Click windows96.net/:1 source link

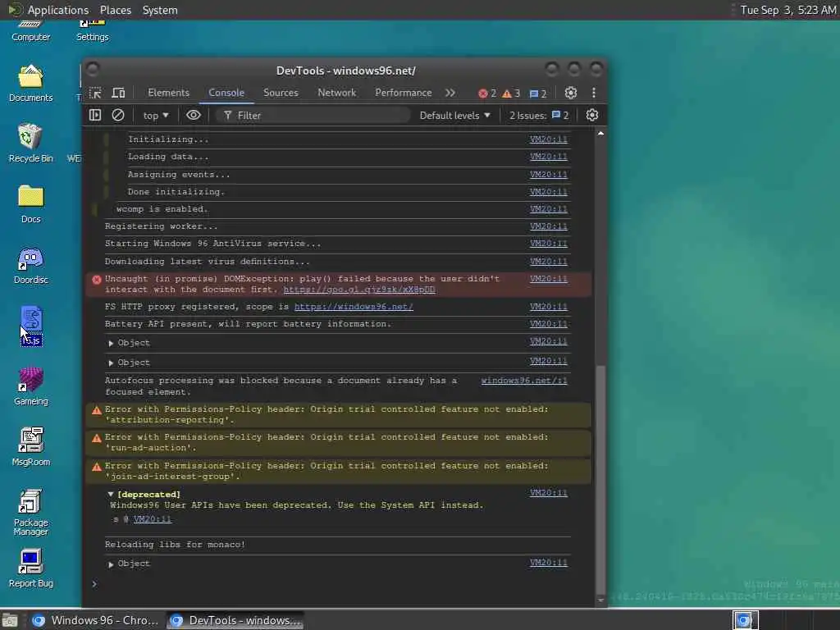(x=524, y=381)
